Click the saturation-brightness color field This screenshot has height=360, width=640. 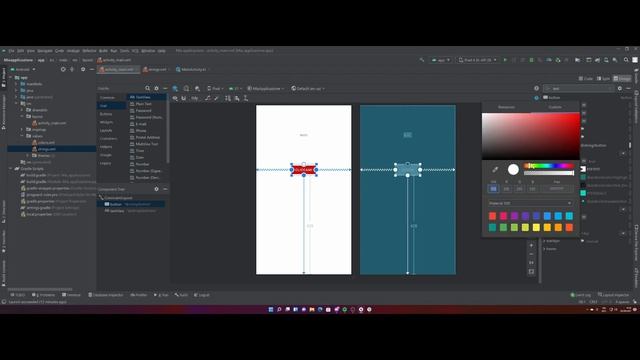[x=531, y=136]
